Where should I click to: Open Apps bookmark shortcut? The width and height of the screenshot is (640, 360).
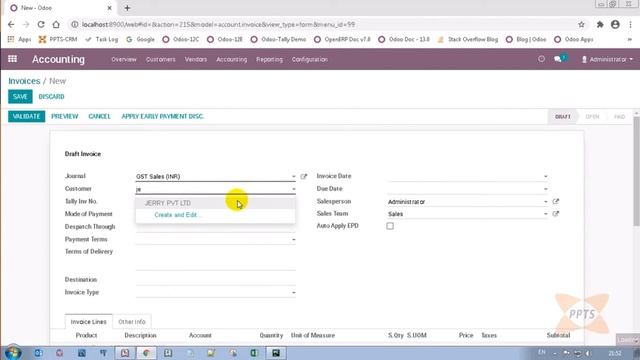point(19,40)
